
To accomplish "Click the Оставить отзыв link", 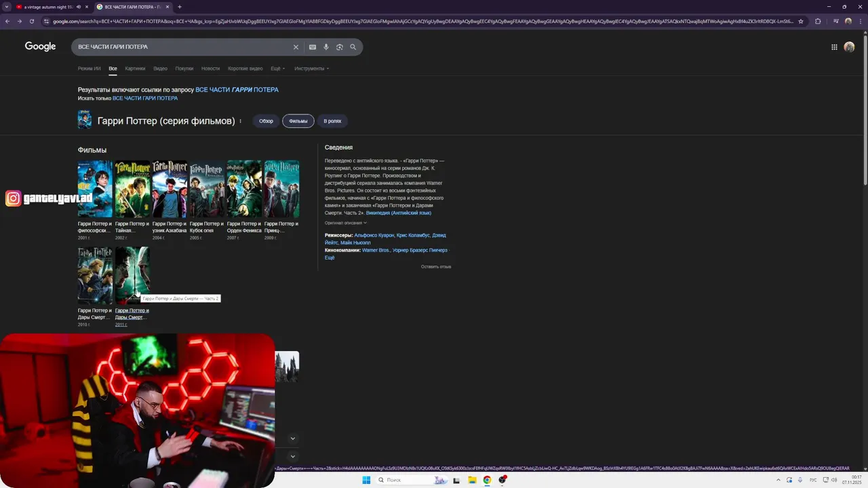I will click(436, 267).
